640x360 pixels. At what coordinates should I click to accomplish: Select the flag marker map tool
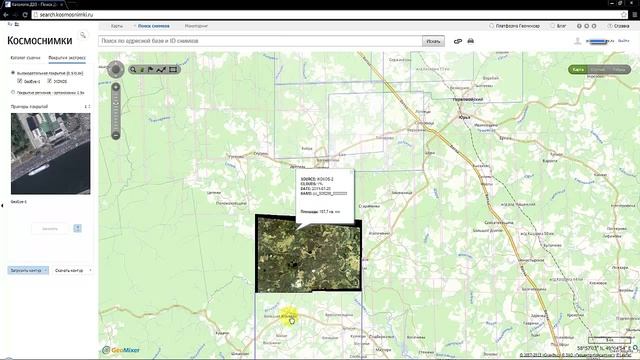[x=151, y=70]
